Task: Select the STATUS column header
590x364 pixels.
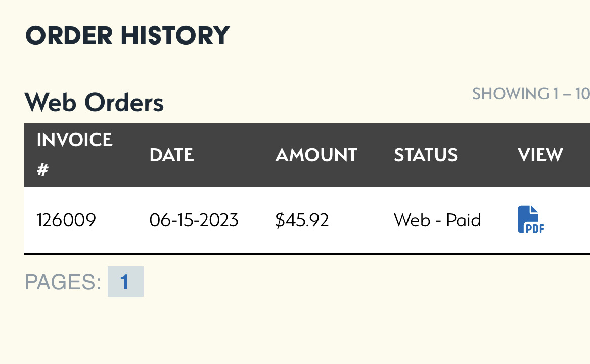Action: tap(426, 155)
